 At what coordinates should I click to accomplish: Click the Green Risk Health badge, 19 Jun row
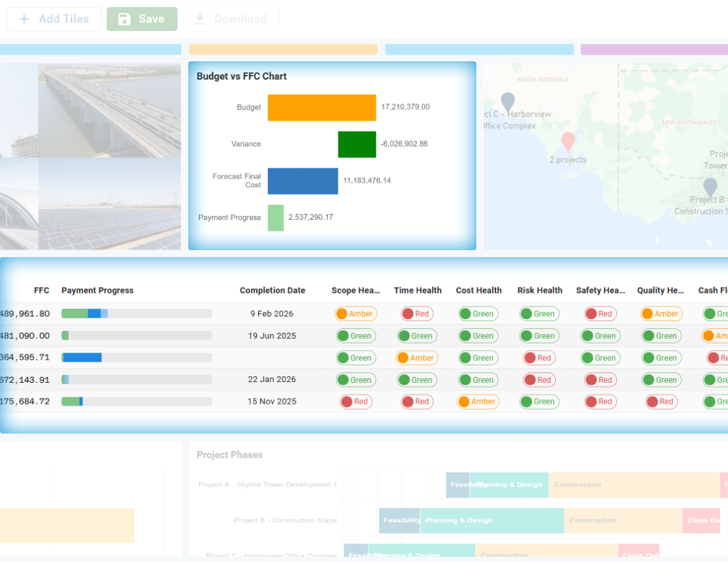click(x=539, y=335)
